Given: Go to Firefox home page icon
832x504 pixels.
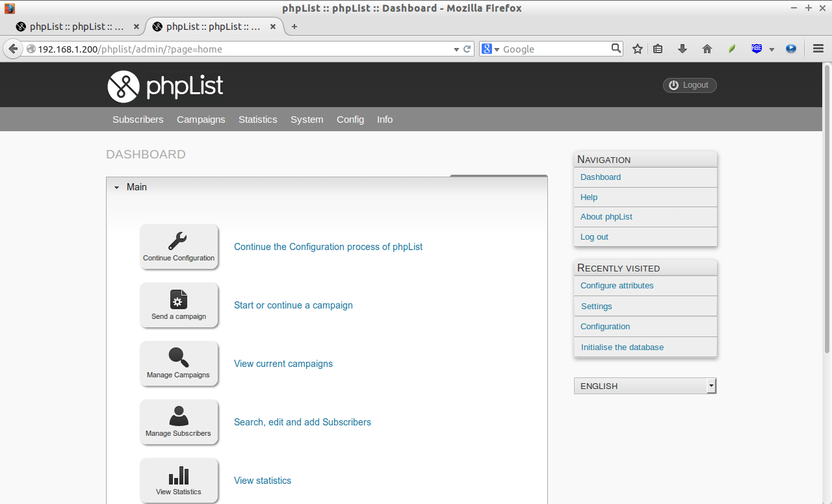Looking at the screenshot, I should [x=707, y=49].
